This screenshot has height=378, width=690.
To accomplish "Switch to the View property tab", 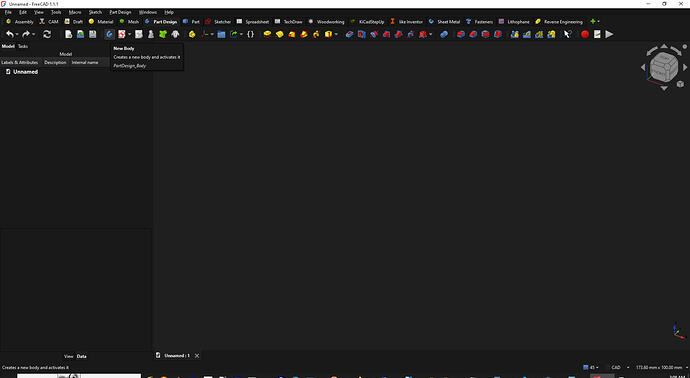I will (69, 356).
